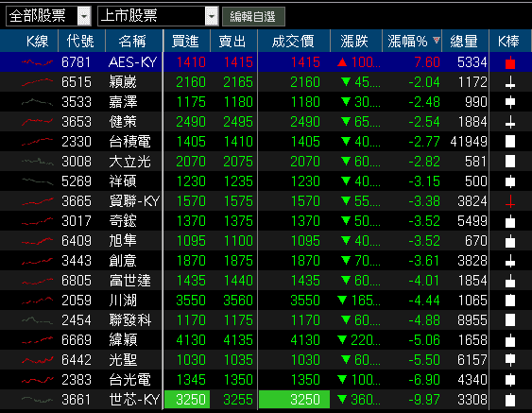Click the 編輯自選 button
532x413 pixels.
click(x=253, y=16)
